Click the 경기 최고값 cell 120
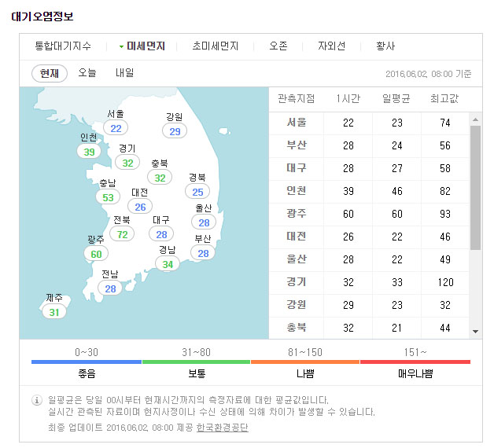The height and width of the screenshot is (448, 494). [445, 282]
